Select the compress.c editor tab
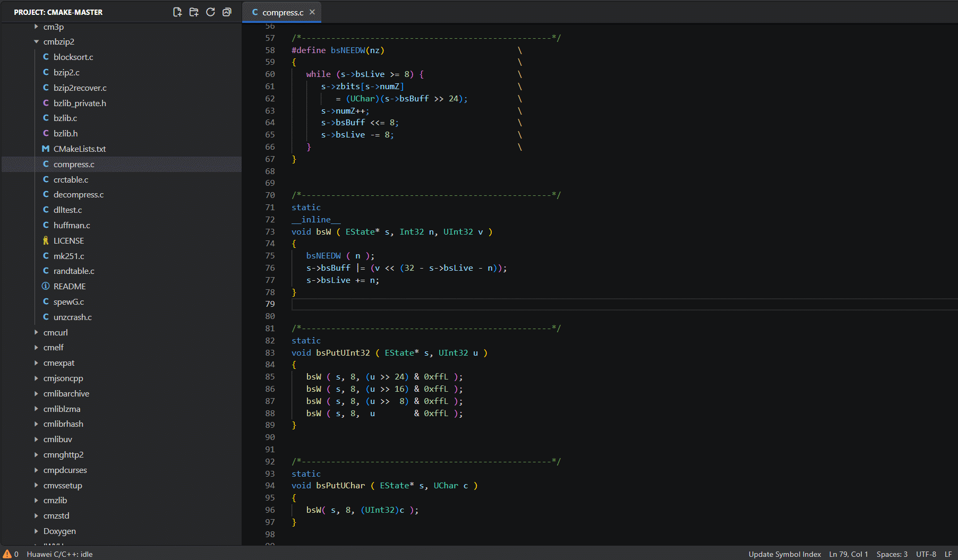Image resolution: width=958 pixels, height=560 pixels. tap(281, 12)
